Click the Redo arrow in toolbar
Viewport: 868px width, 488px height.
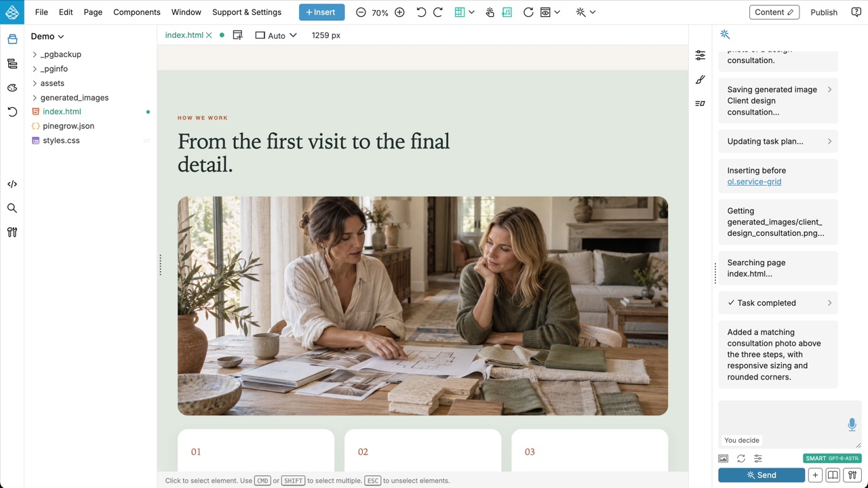[x=437, y=12]
